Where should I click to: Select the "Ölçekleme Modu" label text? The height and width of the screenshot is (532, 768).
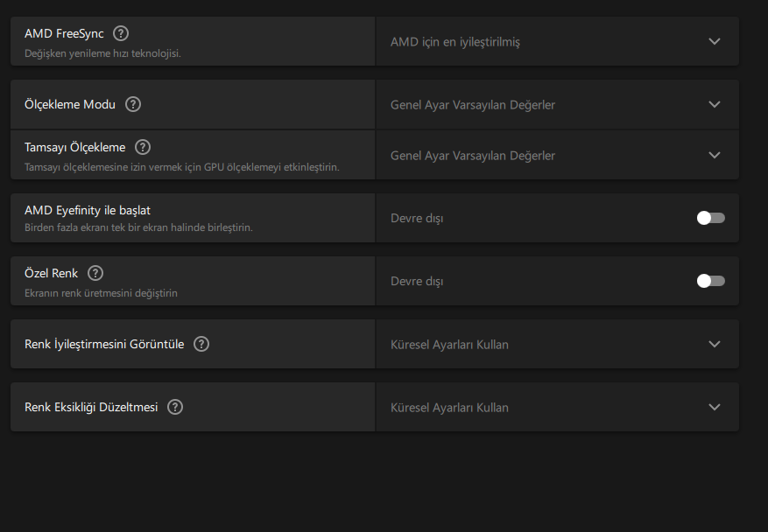[x=70, y=104]
